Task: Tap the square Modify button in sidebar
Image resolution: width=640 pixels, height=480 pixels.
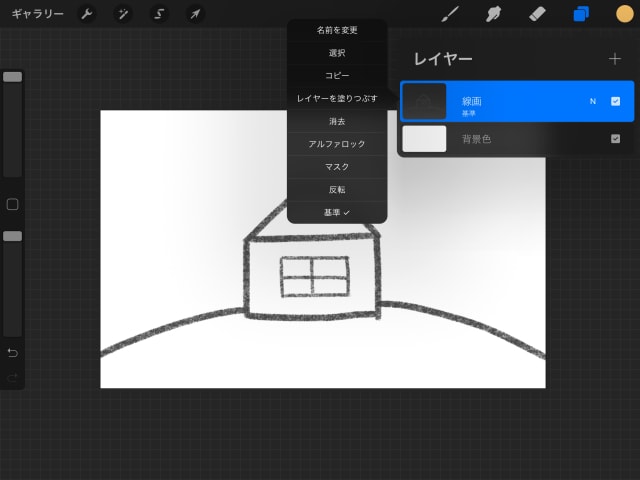Action: tap(13, 204)
